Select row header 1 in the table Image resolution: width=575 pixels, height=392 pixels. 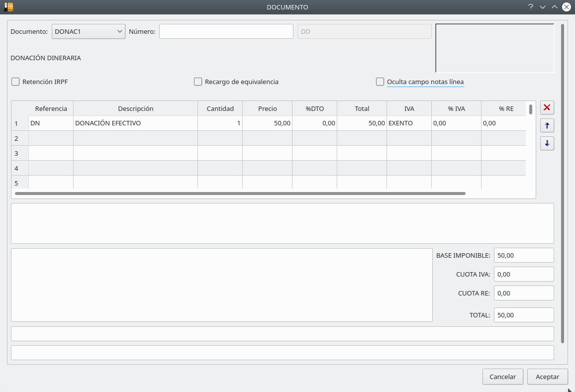tap(20, 123)
